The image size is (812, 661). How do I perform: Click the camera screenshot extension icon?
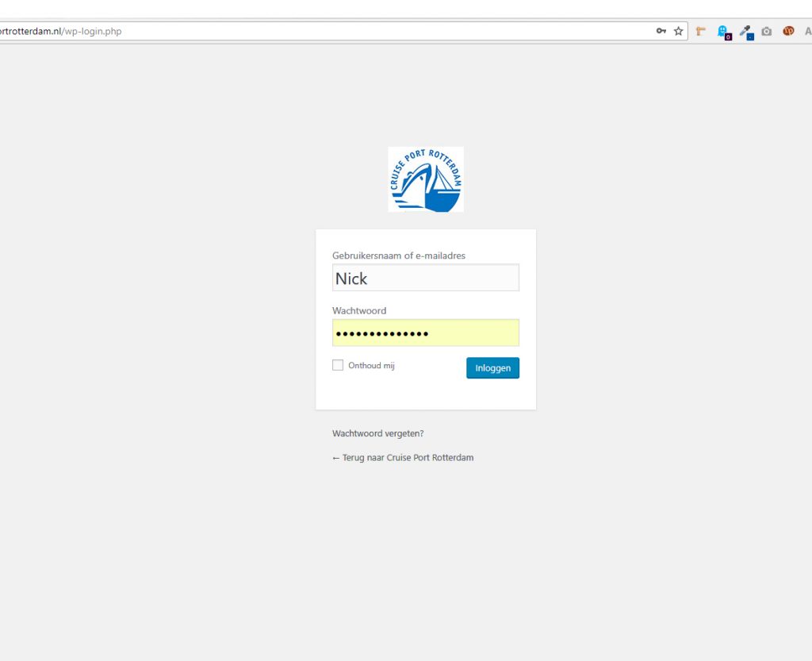[x=767, y=32]
